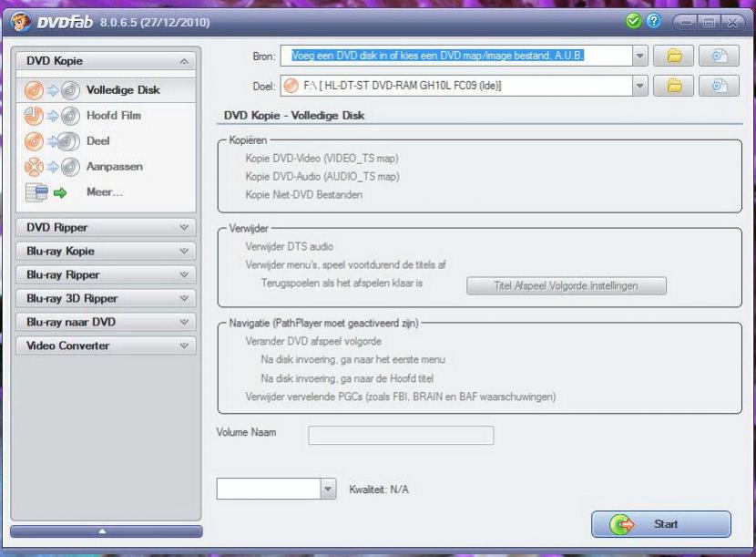Click the Volume Naam input field

[x=401, y=436]
